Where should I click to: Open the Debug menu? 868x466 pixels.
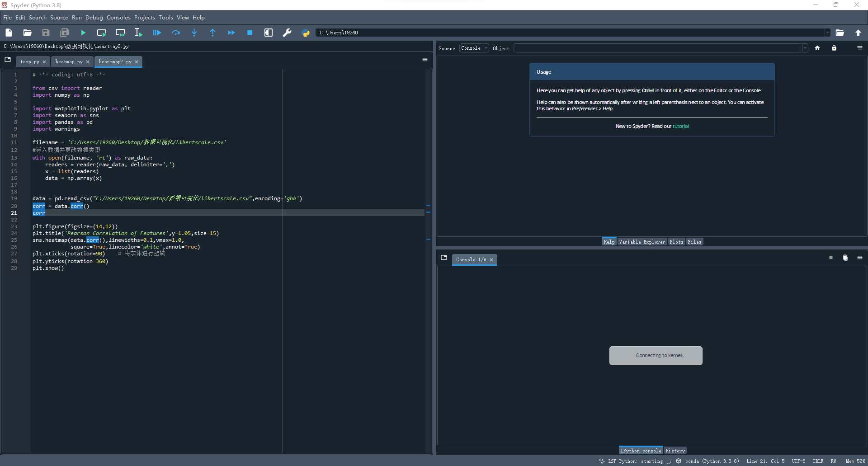(x=94, y=18)
